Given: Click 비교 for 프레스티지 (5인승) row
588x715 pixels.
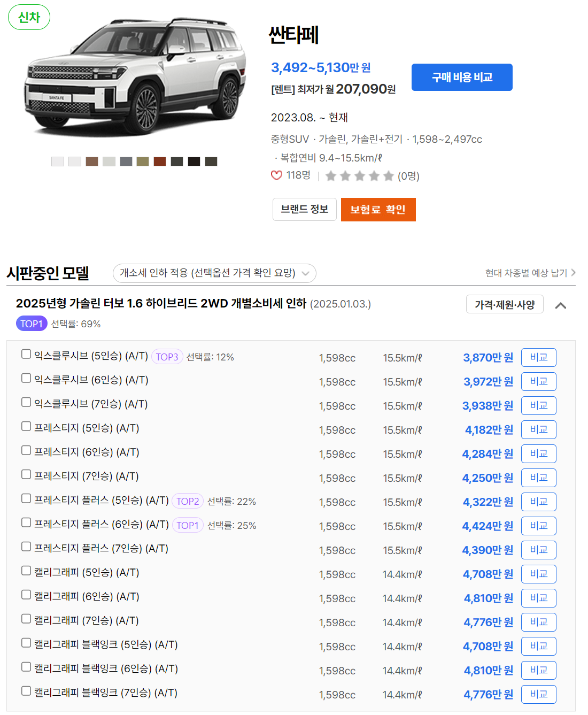Looking at the screenshot, I should point(539,429).
